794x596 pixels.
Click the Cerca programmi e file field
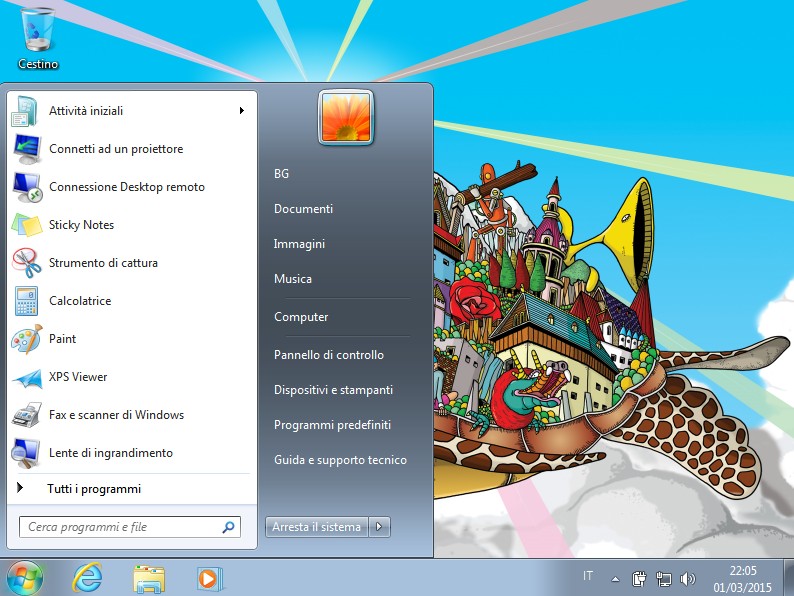click(x=130, y=527)
